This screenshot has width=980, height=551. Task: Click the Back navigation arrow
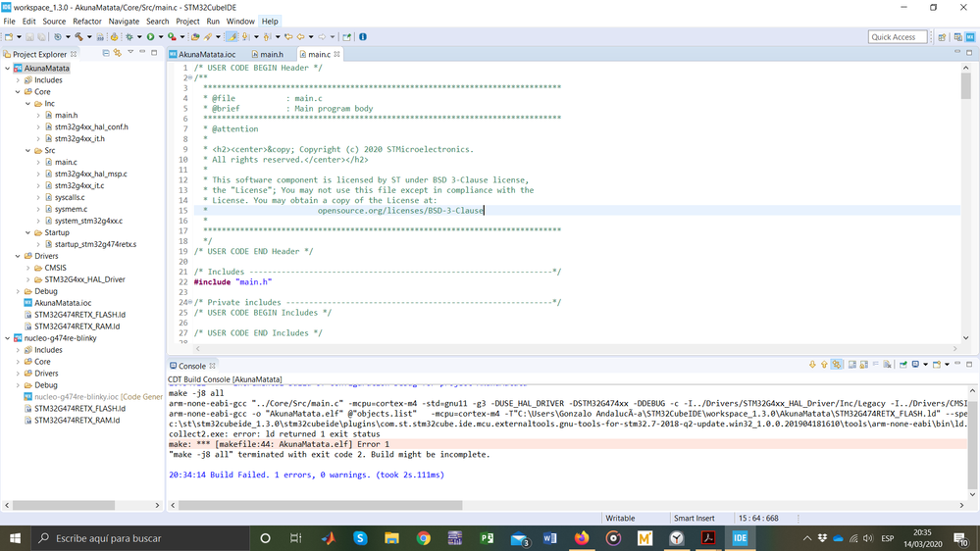tap(300, 37)
